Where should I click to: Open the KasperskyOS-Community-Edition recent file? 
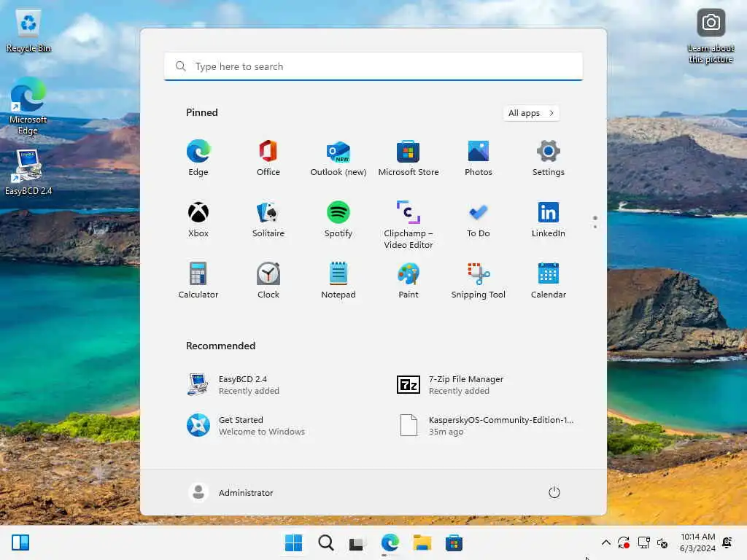click(x=488, y=426)
